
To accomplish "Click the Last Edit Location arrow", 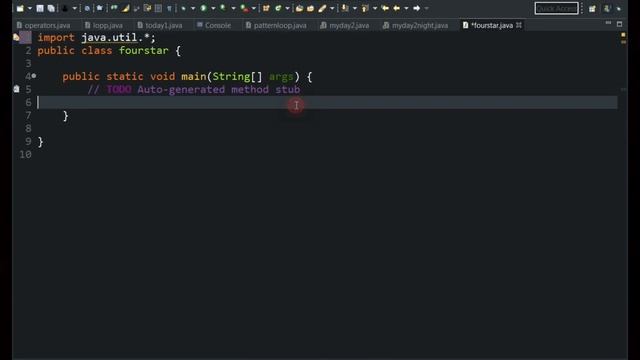I will coord(385,8).
